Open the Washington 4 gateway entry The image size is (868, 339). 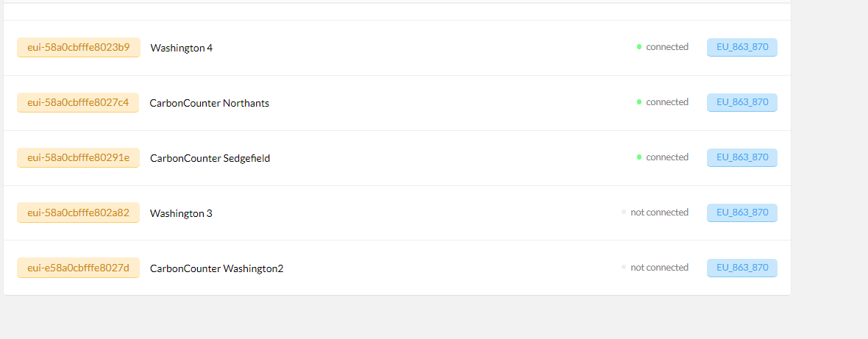point(182,48)
